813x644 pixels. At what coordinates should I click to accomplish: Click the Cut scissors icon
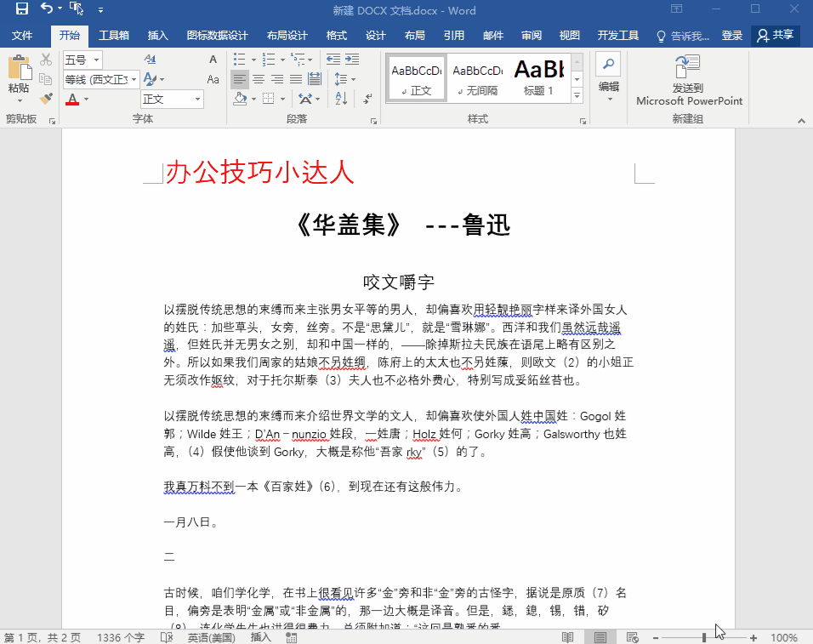pos(46,60)
